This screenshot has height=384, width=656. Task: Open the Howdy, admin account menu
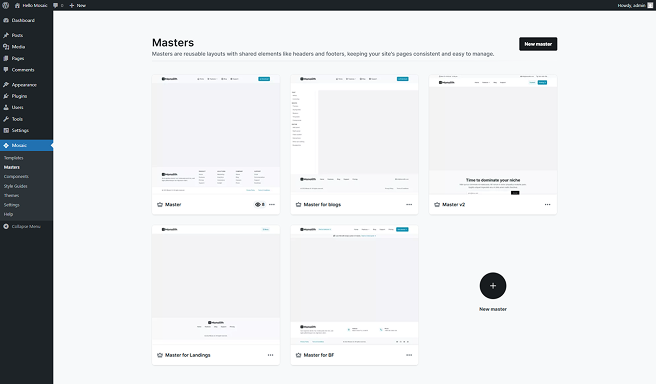click(635, 5)
